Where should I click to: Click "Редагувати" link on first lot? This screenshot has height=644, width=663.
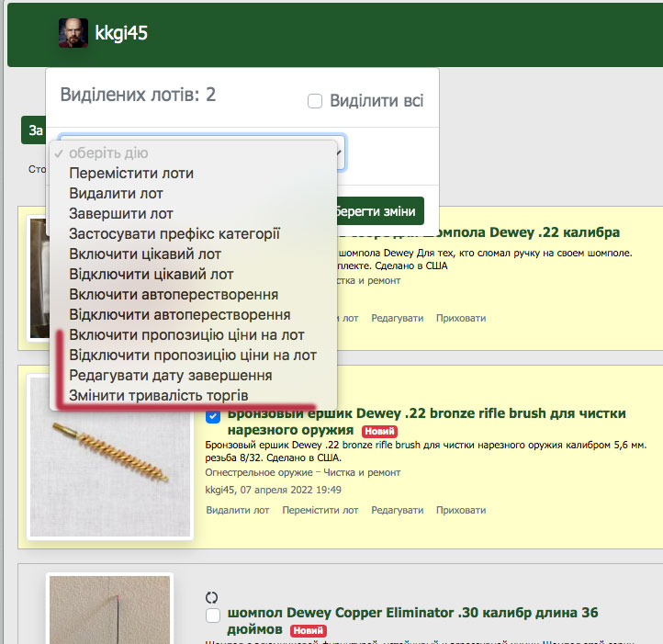tap(398, 318)
